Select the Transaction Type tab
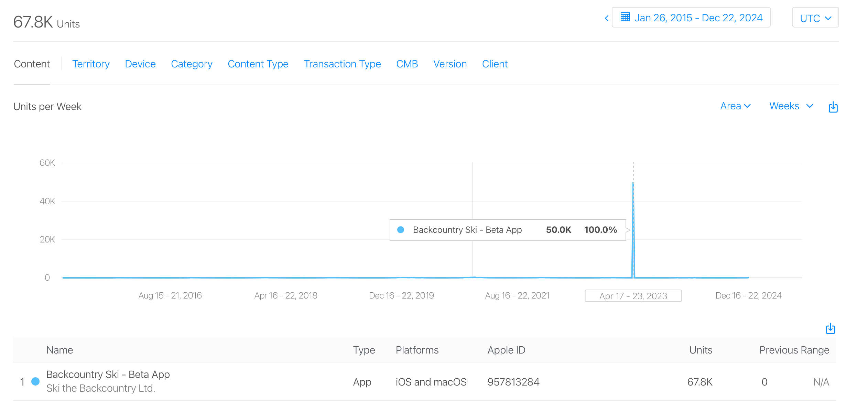 (x=342, y=64)
